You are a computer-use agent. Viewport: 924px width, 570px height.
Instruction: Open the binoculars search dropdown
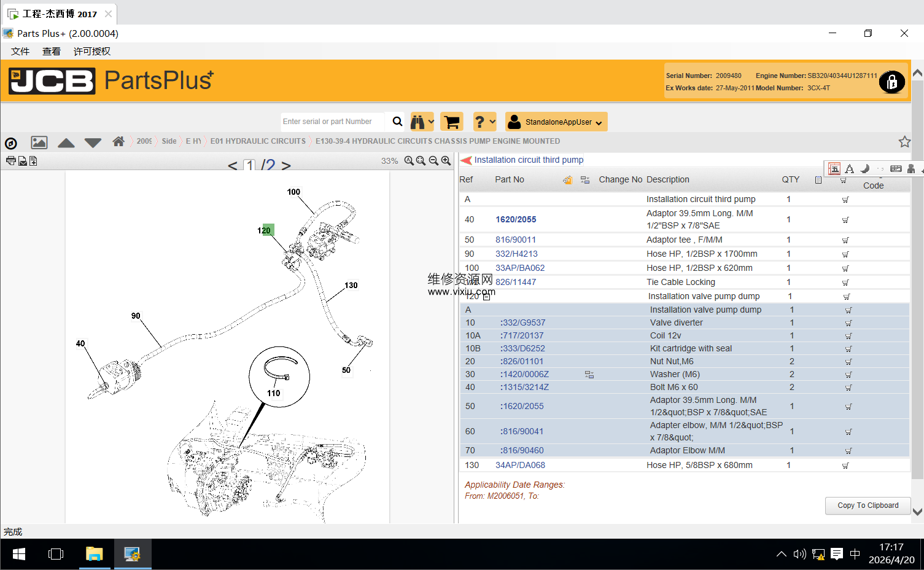(x=422, y=122)
